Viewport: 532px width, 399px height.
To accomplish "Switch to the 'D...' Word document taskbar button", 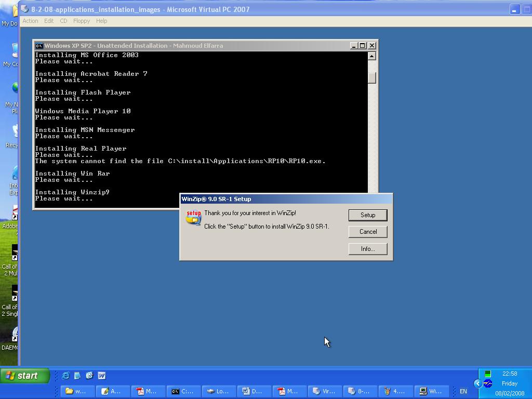I will coord(255,391).
